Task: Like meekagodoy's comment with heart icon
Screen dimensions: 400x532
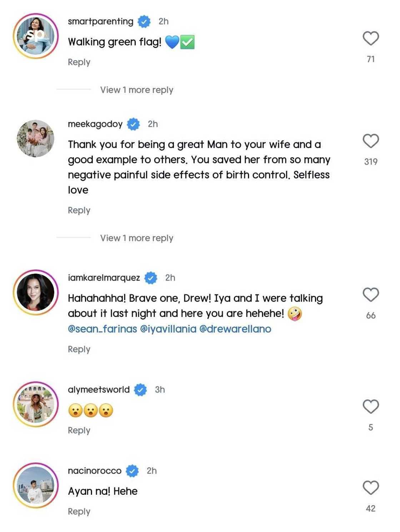Action: click(x=370, y=141)
